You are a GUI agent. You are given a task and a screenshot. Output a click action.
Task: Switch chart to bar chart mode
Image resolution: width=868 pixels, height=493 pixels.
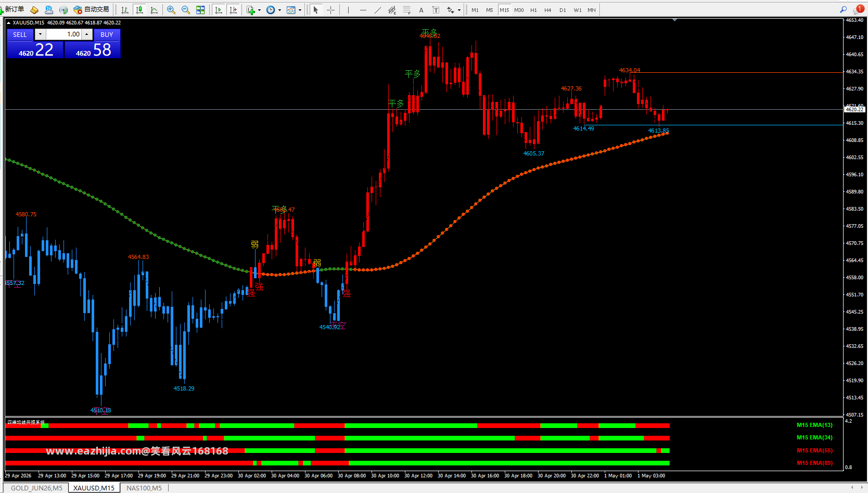point(125,10)
